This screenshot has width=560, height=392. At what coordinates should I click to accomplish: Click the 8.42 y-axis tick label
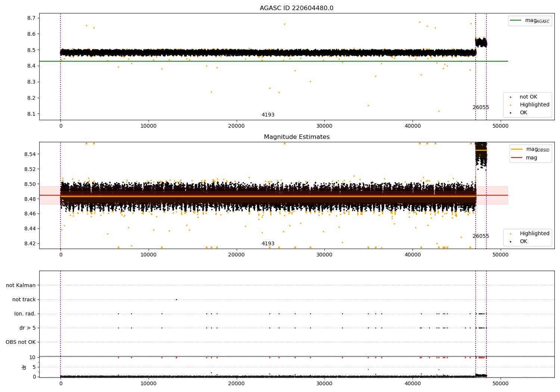(x=30, y=244)
